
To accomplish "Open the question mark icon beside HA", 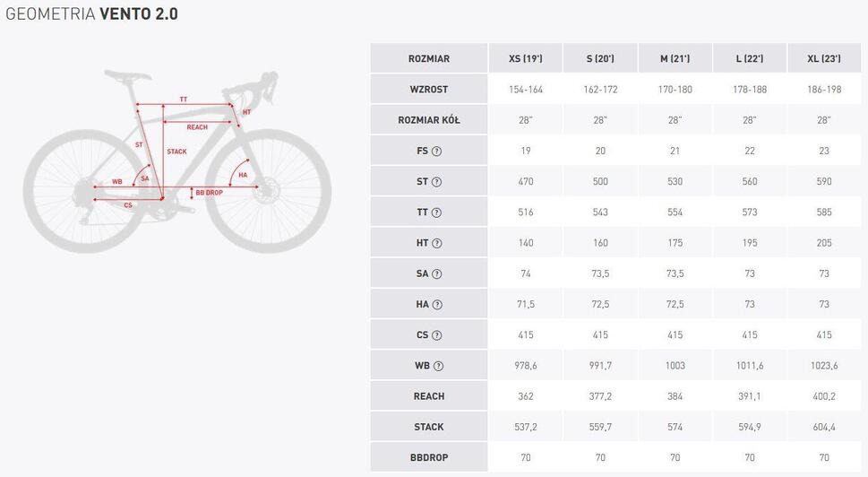I will (437, 304).
